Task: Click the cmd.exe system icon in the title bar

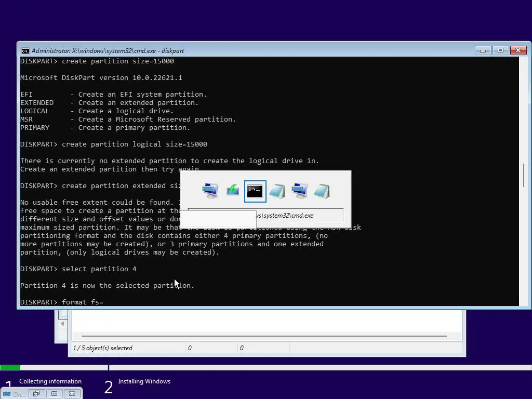Action: tap(25, 51)
